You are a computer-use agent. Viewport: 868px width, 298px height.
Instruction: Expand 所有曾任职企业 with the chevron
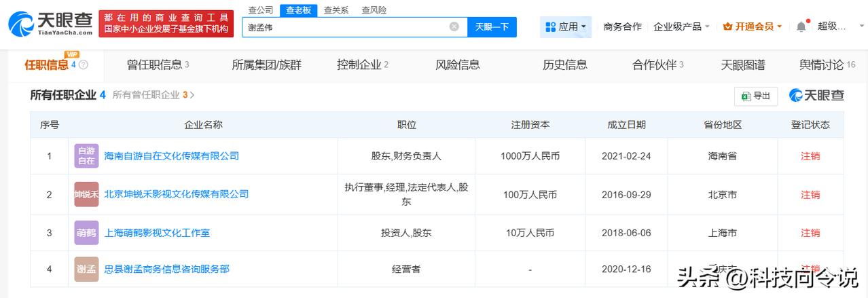pyautogui.click(x=192, y=95)
